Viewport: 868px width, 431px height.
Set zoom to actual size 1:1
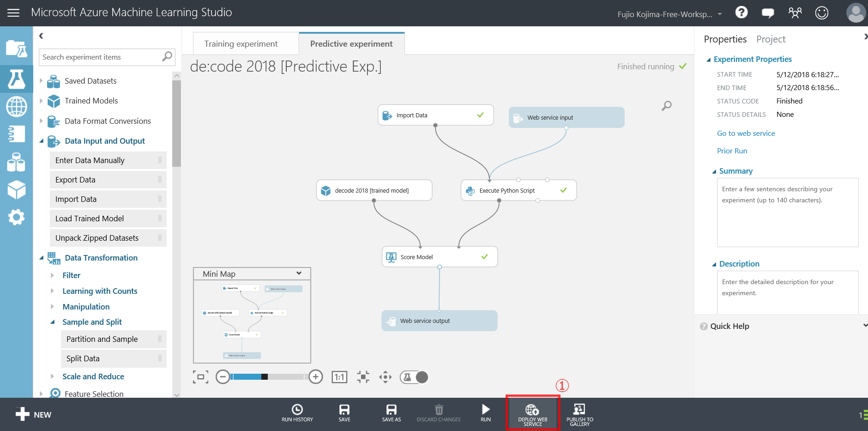(x=339, y=377)
